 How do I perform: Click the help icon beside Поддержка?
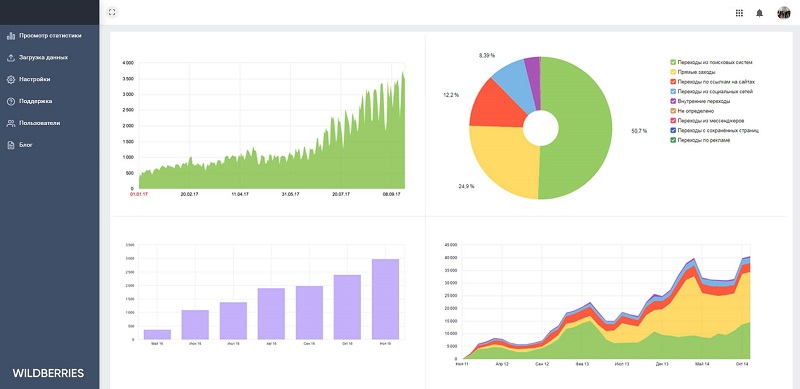[10, 101]
